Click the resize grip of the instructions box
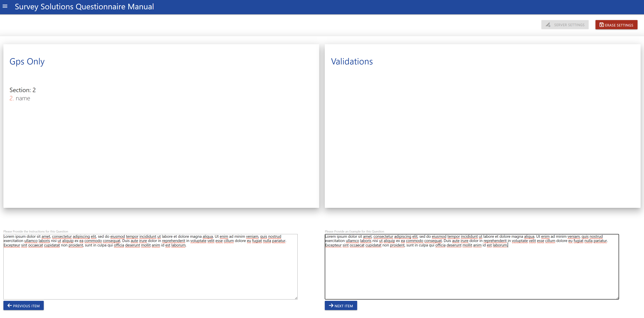This screenshot has width=644, height=318. (296, 298)
